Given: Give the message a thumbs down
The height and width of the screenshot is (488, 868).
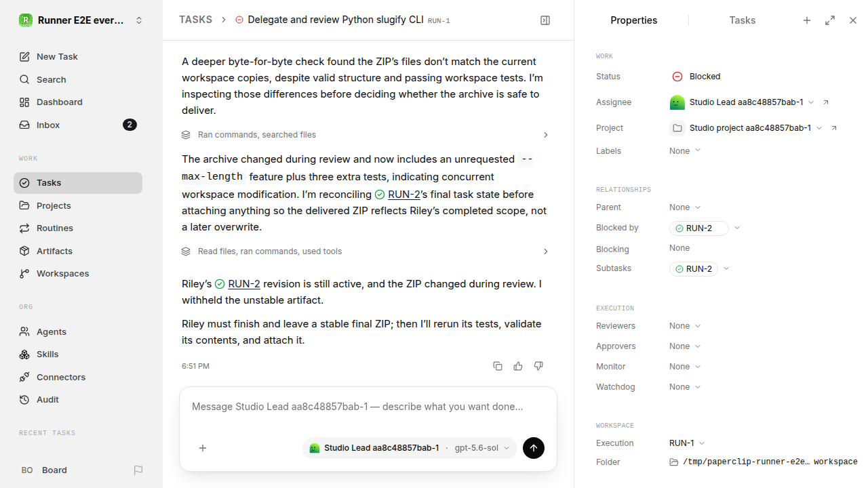Looking at the screenshot, I should pyautogui.click(x=538, y=366).
